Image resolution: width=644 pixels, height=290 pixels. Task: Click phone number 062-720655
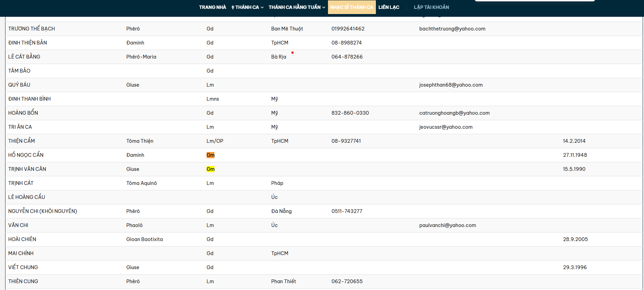pyautogui.click(x=347, y=281)
